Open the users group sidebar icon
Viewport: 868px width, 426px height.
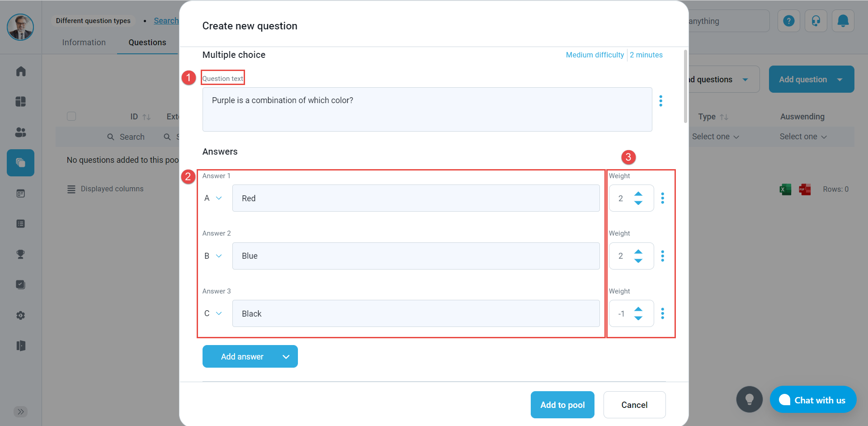(x=21, y=132)
